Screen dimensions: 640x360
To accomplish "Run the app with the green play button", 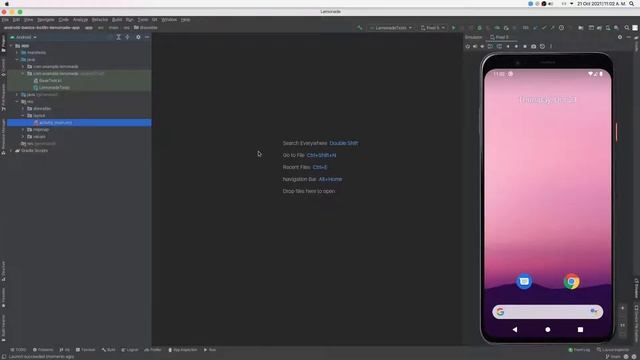I will coord(453,28).
